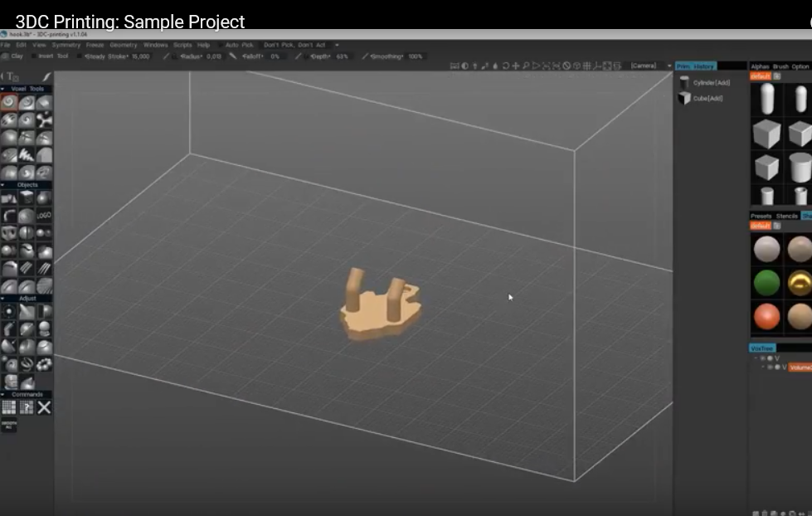This screenshot has height=516, width=812.
Task: Open the Scripts menu
Action: coord(182,45)
